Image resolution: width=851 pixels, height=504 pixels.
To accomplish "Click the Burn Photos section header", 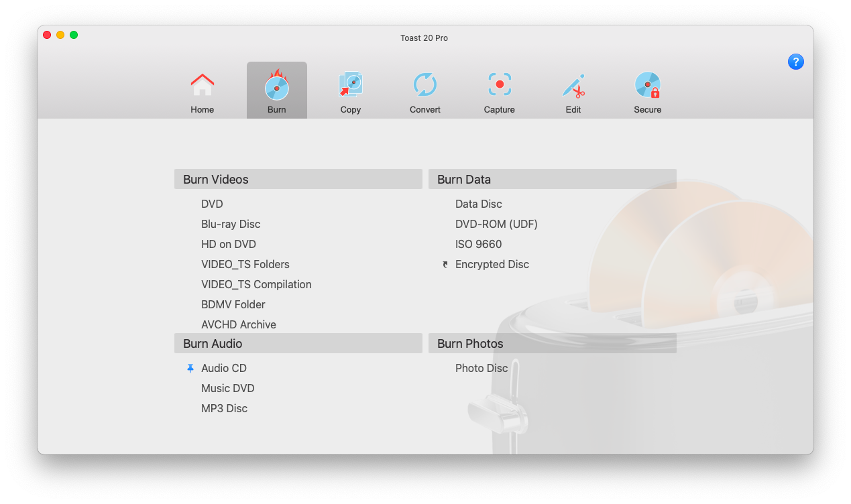I will tap(553, 343).
